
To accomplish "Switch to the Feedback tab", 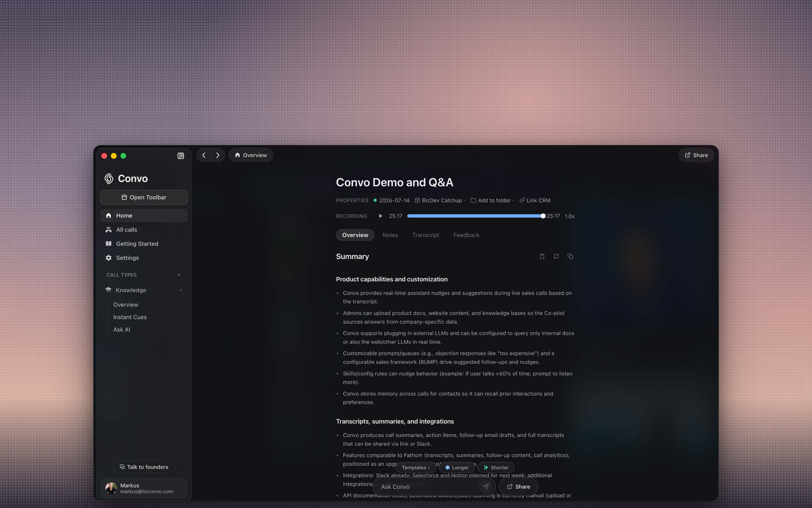I will 466,235.
